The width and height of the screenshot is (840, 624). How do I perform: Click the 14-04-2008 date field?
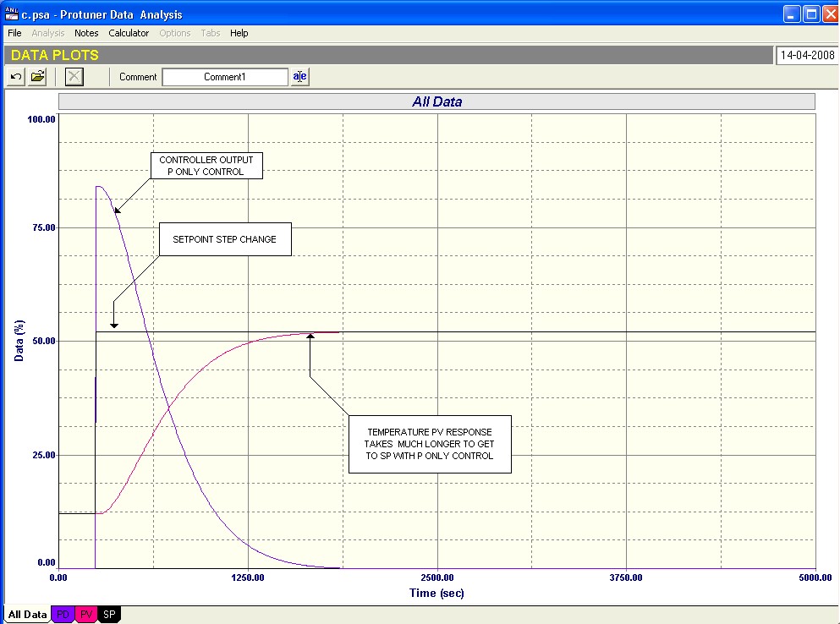click(x=807, y=56)
